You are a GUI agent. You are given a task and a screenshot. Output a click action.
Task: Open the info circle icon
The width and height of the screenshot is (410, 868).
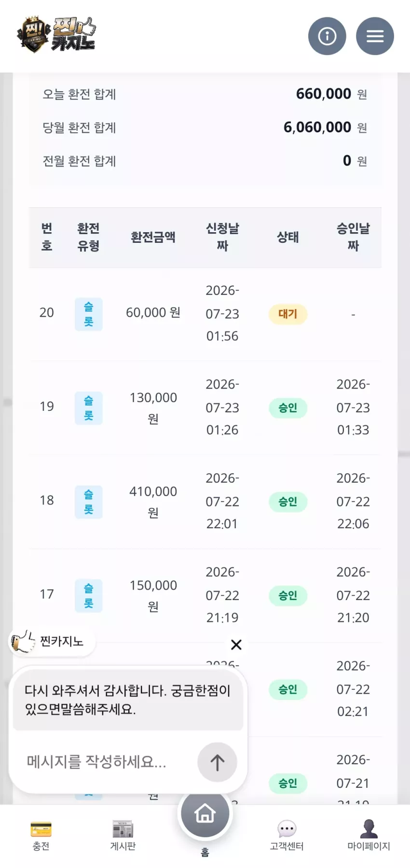click(x=327, y=36)
